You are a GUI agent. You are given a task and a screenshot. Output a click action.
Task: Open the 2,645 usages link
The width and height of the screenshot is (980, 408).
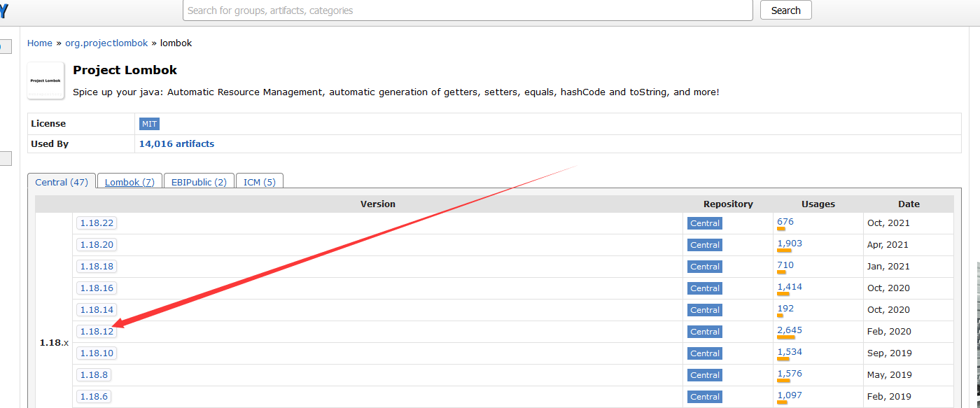(x=790, y=330)
